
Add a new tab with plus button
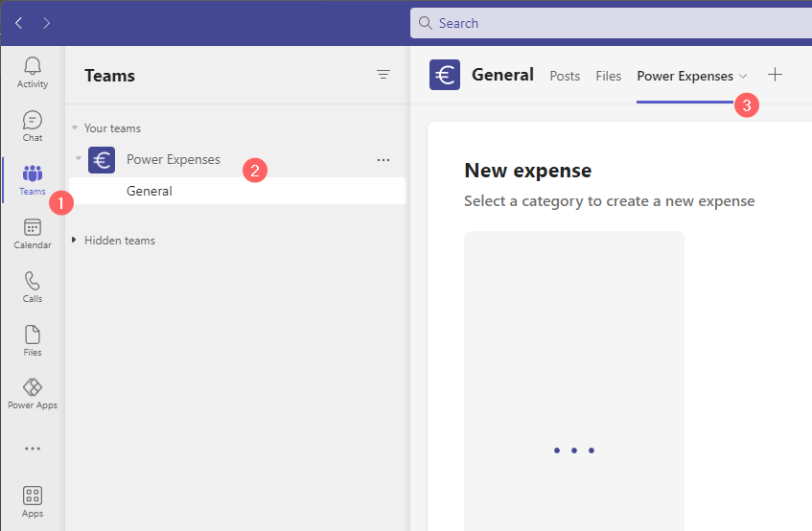tap(776, 75)
